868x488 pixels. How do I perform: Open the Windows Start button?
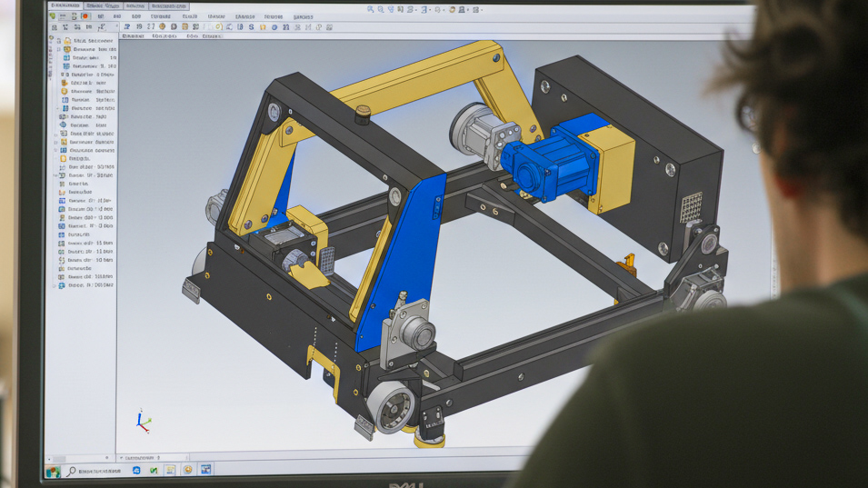click(x=53, y=472)
